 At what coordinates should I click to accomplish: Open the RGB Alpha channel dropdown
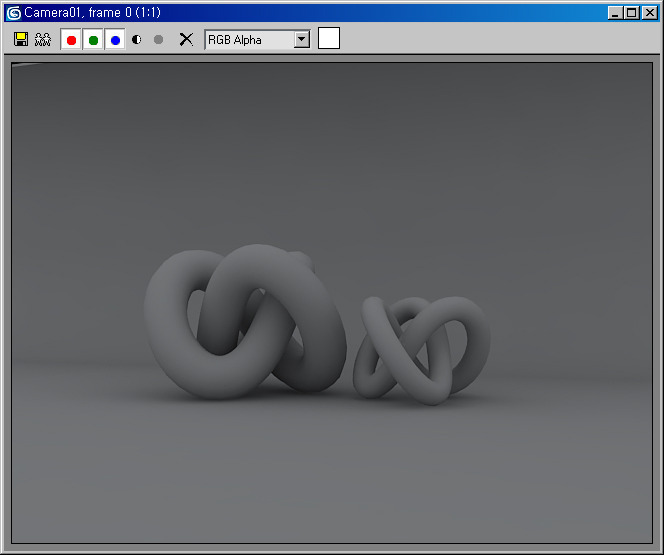pos(257,40)
